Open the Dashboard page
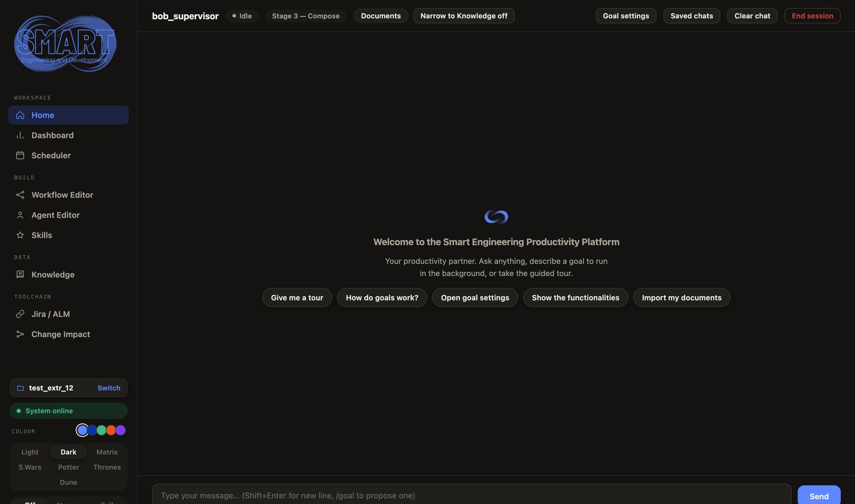855x504 pixels. 68,135
